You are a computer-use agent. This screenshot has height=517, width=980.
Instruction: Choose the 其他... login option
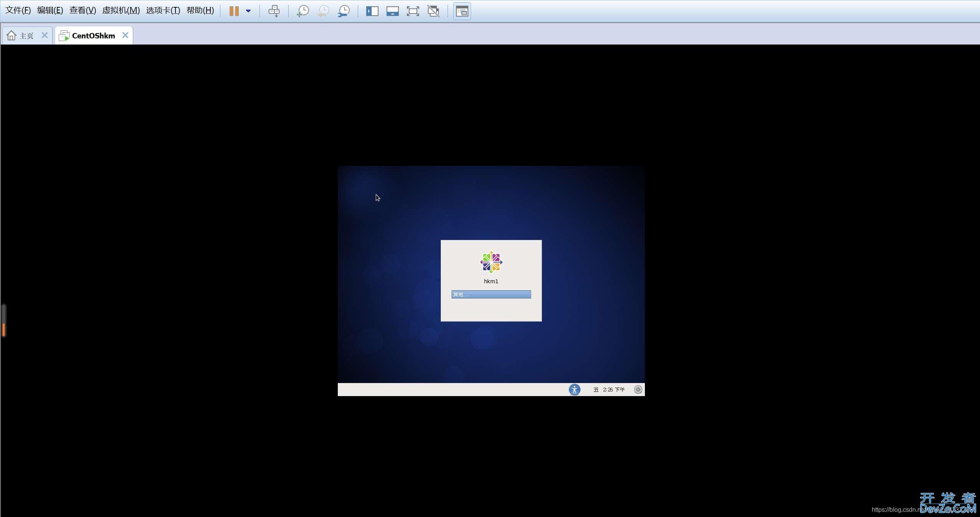click(491, 294)
